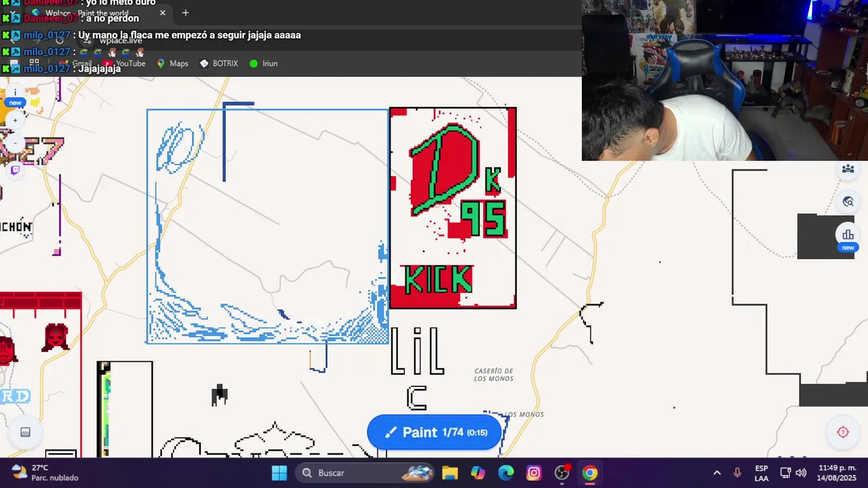Open the alliance people icon
Viewport: 868px width, 488px height.
[848, 169]
